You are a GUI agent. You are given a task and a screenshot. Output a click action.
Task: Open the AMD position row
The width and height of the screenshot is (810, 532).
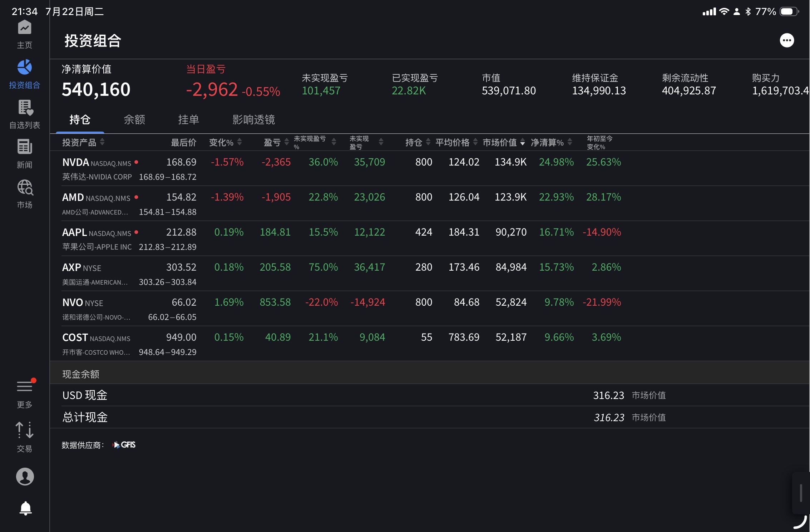[x=429, y=203]
